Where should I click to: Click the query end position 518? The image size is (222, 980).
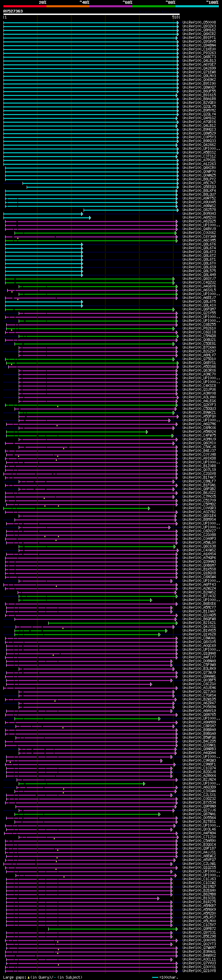point(175,17)
